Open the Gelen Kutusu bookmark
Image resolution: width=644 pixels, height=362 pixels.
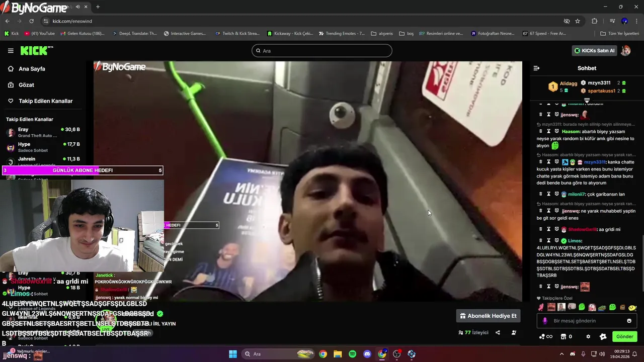[82, 34]
